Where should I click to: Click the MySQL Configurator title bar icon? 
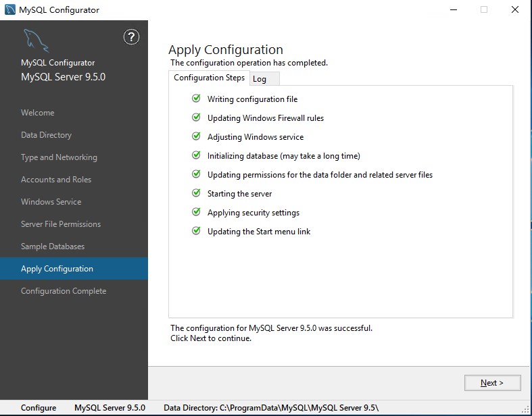(9, 9)
